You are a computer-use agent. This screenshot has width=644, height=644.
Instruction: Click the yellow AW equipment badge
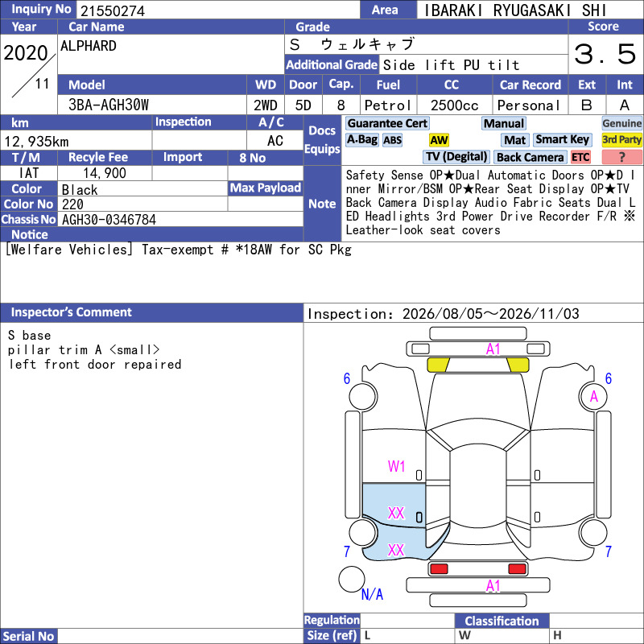click(x=439, y=140)
